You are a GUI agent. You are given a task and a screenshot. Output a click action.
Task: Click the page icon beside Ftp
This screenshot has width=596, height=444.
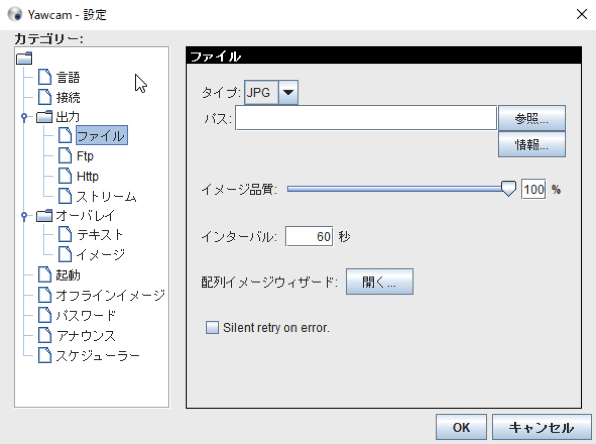(x=65, y=155)
